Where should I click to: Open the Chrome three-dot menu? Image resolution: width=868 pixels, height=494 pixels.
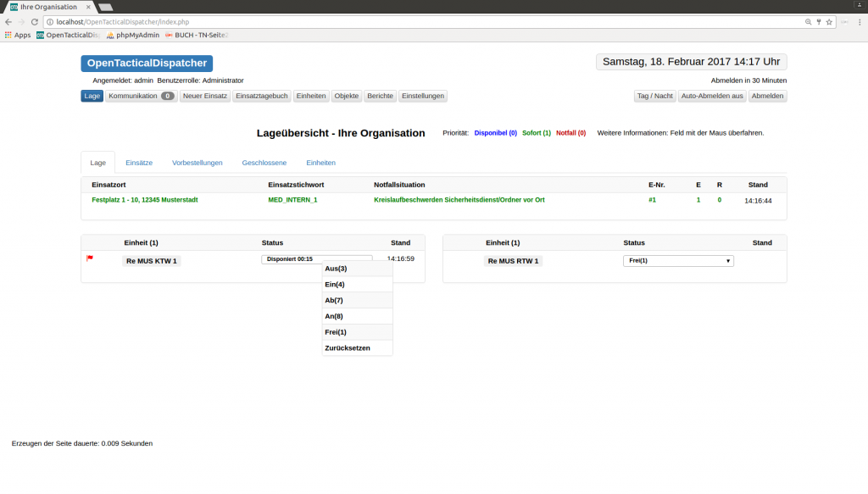tap(860, 22)
